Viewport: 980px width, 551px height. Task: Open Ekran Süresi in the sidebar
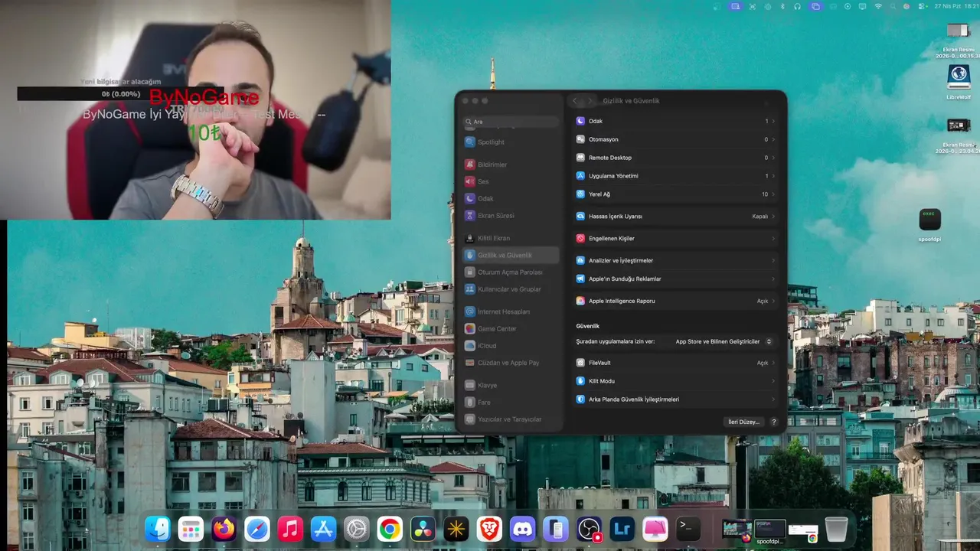pos(511,216)
